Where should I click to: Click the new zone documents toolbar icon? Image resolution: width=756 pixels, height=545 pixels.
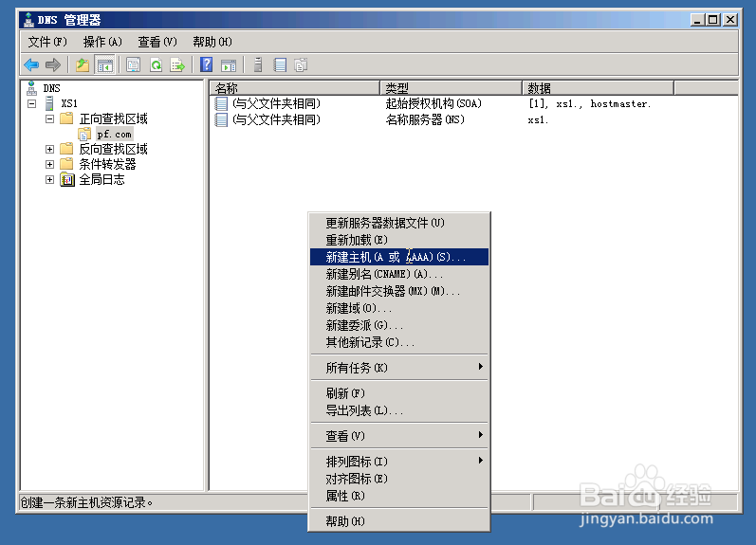coord(302,64)
